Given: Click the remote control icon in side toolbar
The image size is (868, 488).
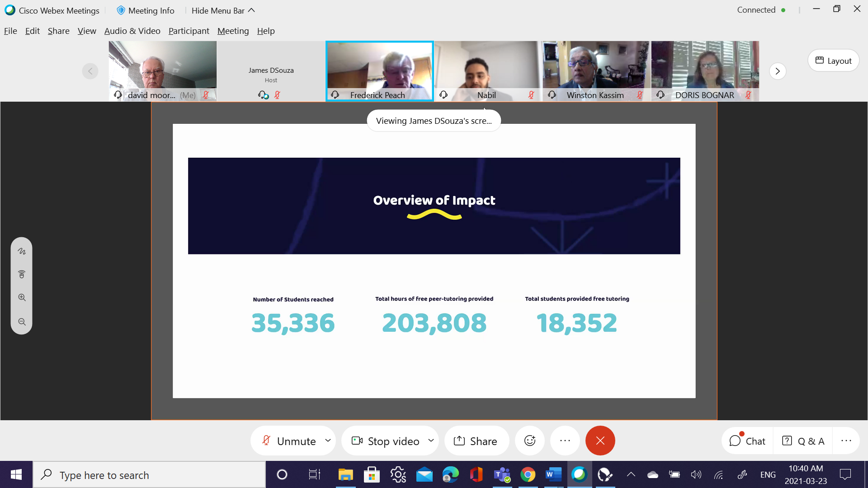Looking at the screenshot, I should [x=22, y=274].
